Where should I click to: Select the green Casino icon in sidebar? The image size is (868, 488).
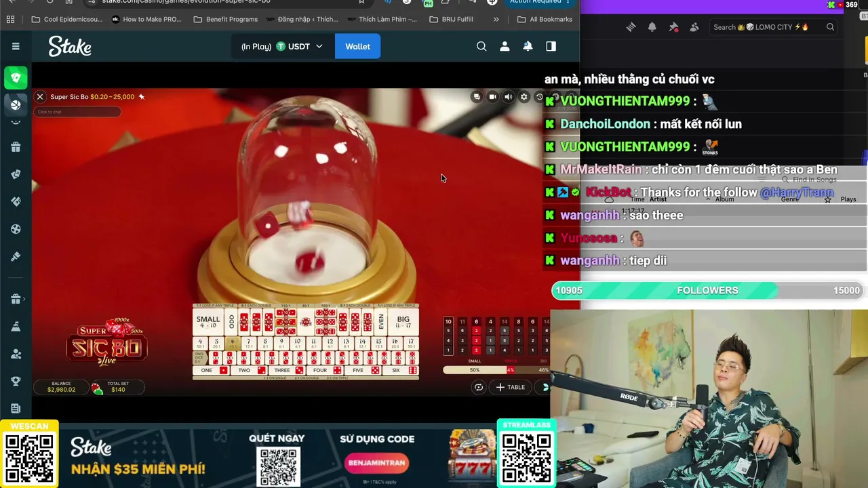(x=16, y=78)
